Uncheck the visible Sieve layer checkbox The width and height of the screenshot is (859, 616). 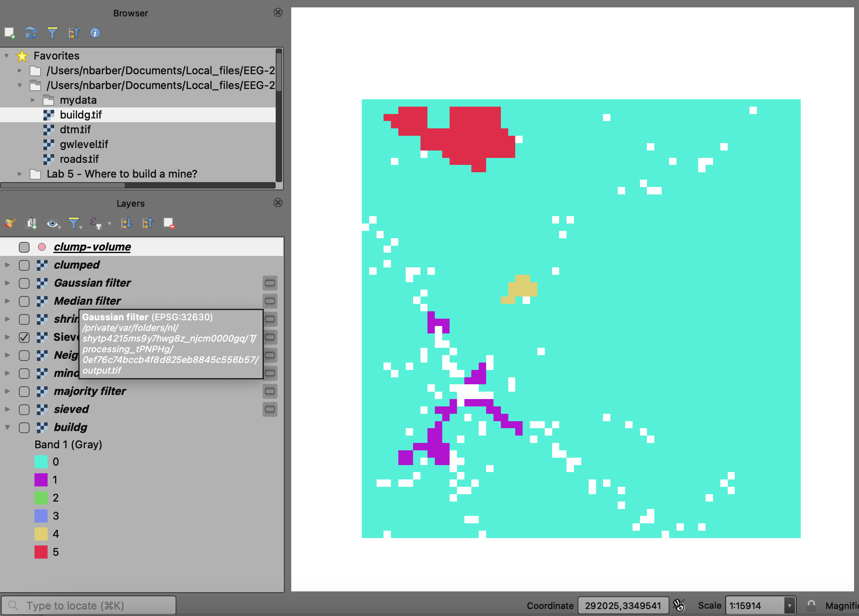24,338
